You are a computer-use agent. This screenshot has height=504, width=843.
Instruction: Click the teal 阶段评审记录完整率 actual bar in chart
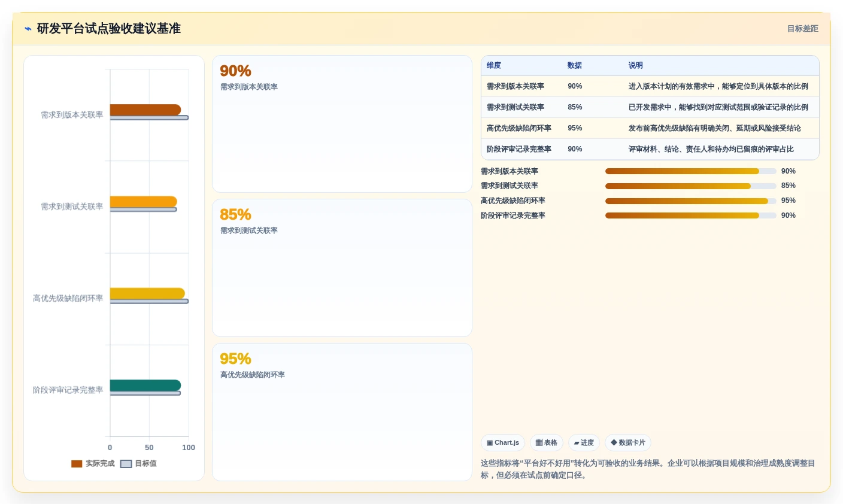[x=145, y=385]
